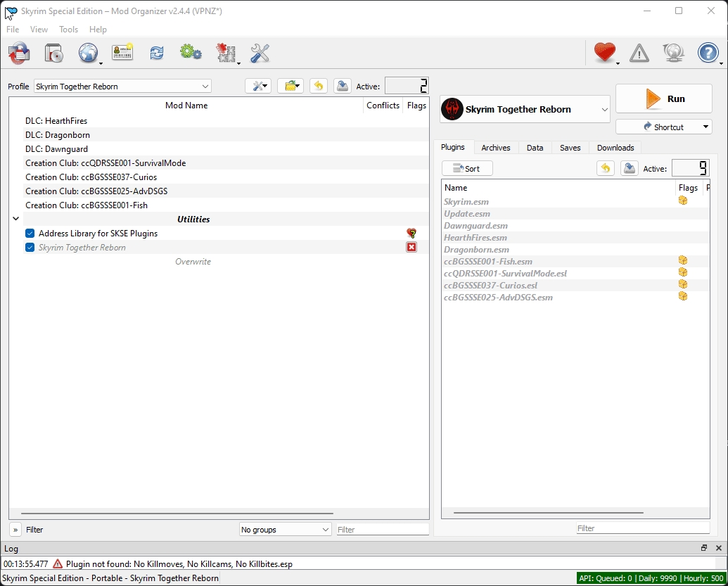Click the Endorse red heart icon
Viewport: 728px width, 586px height.
click(x=604, y=53)
